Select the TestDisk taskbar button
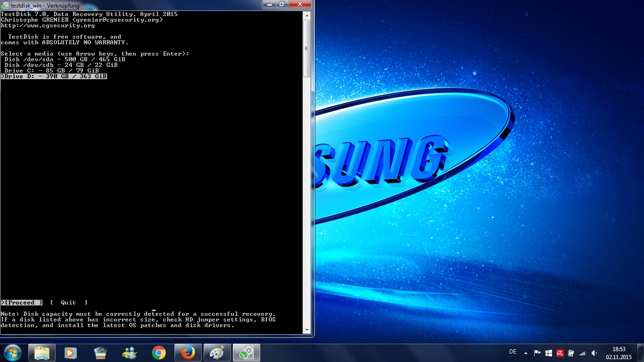The width and height of the screenshot is (644, 362). pos(247,353)
